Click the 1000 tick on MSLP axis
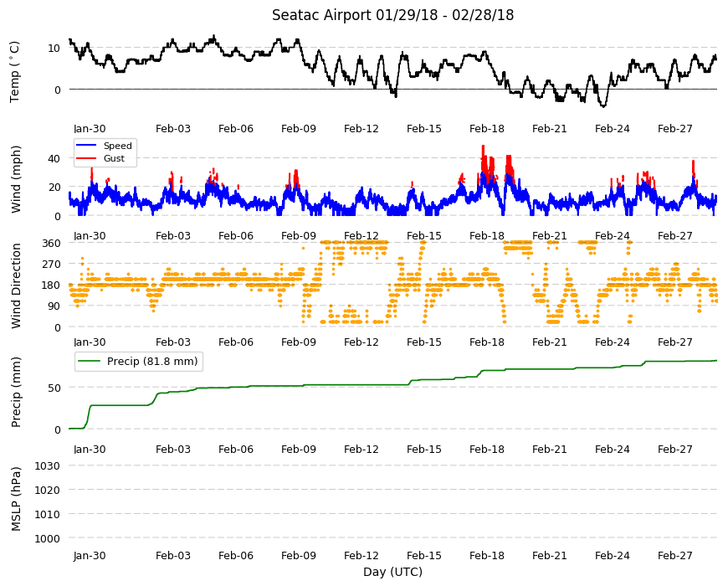The image size is (728, 586). pos(48,538)
